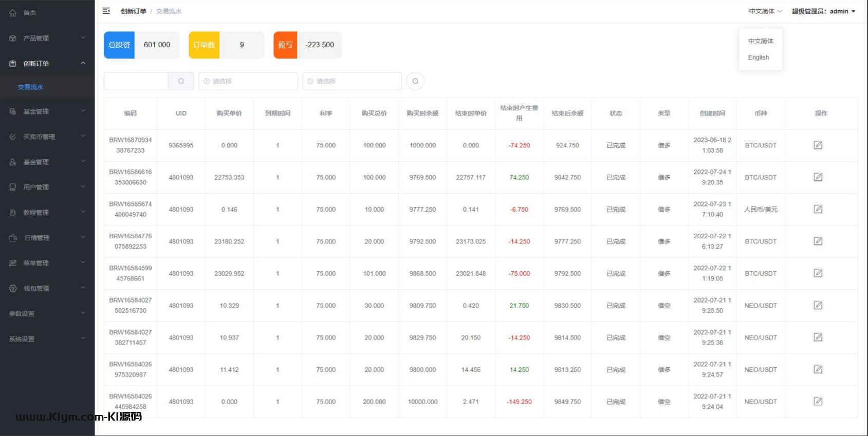The image size is (868, 436).
Task: Open the 交易流水 submenu item
Action: click(x=31, y=87)
